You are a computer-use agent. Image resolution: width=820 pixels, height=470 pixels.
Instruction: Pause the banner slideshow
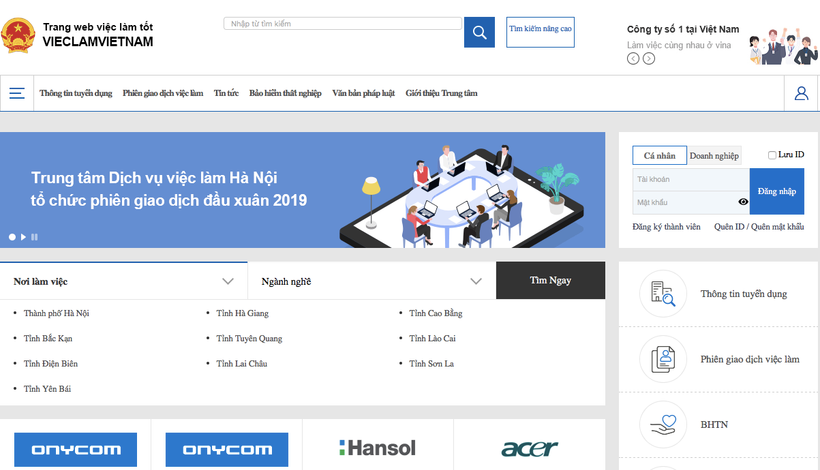point(35,237)
